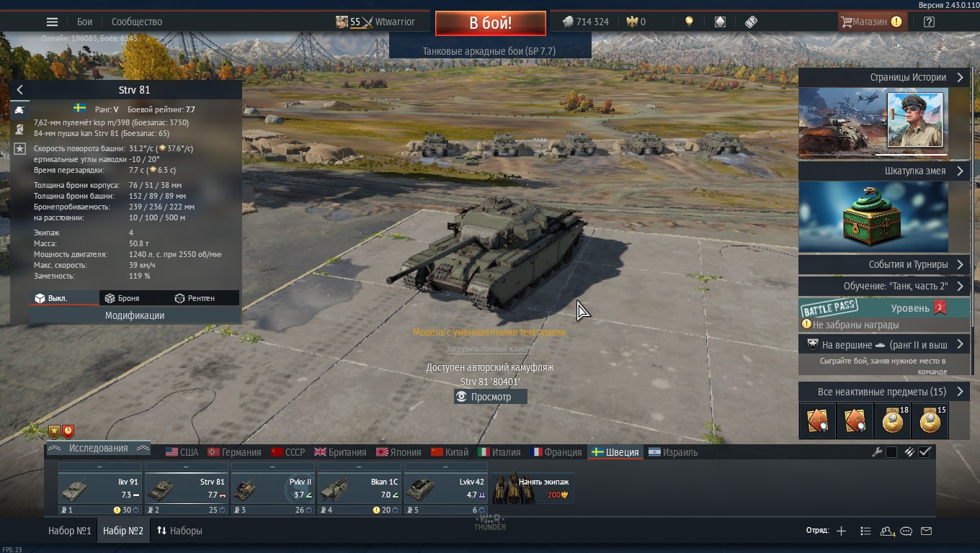
Task: Add a squad member with plus icon
Action: coord(841,531)
